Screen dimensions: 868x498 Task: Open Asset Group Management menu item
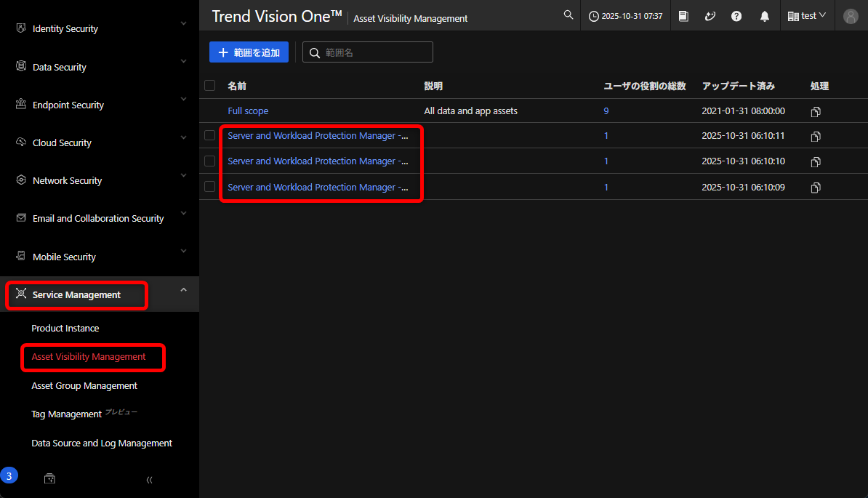(x=84, y=385)
